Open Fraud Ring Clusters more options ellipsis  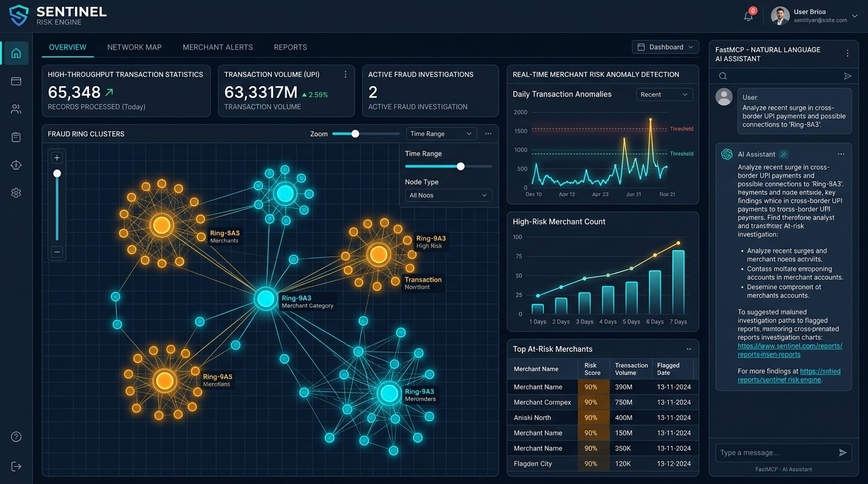click(x=488, y=134)
